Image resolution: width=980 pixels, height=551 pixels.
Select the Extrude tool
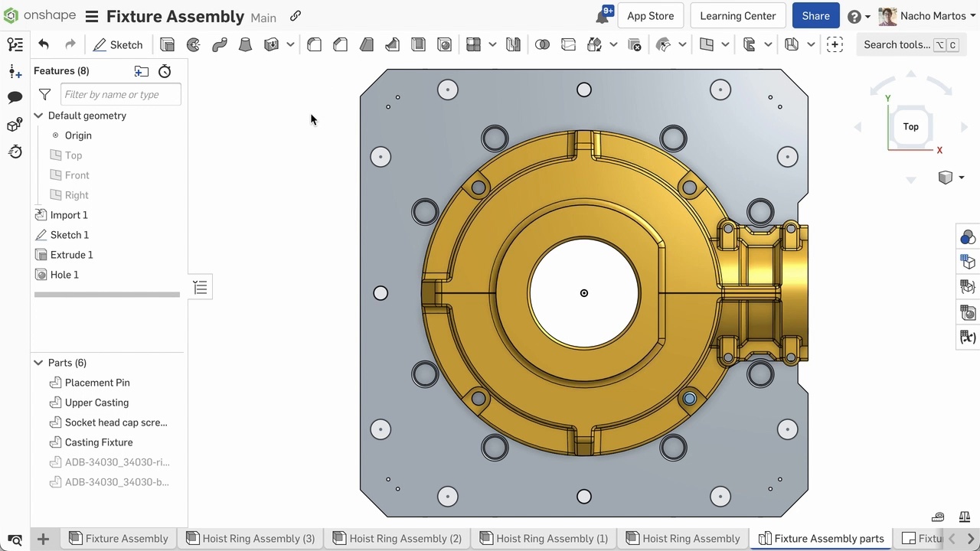click(x=167, y=45)
